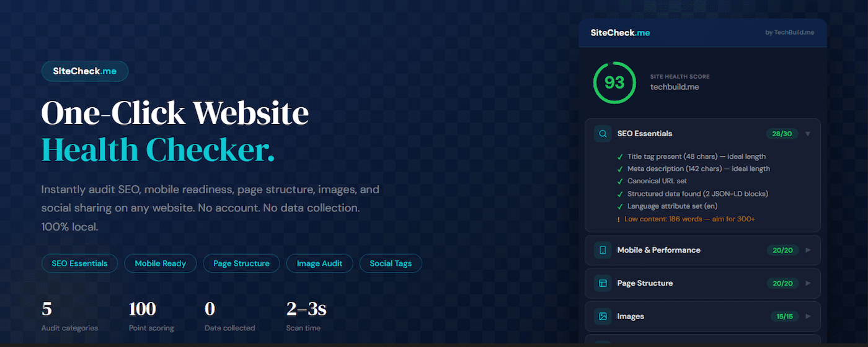Click the 2–3s Scan time stat

pyautogui.click(x=306, y=316)
